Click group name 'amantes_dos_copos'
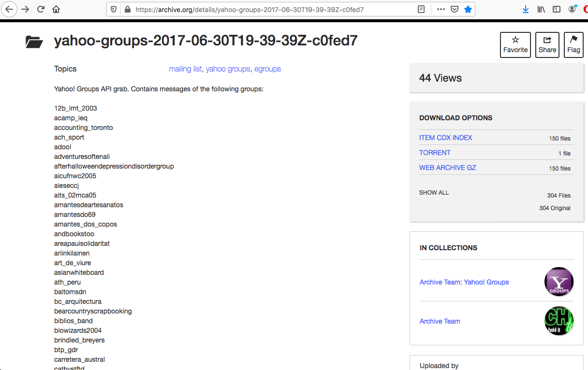The image size is (588, 370). [86, 224]
